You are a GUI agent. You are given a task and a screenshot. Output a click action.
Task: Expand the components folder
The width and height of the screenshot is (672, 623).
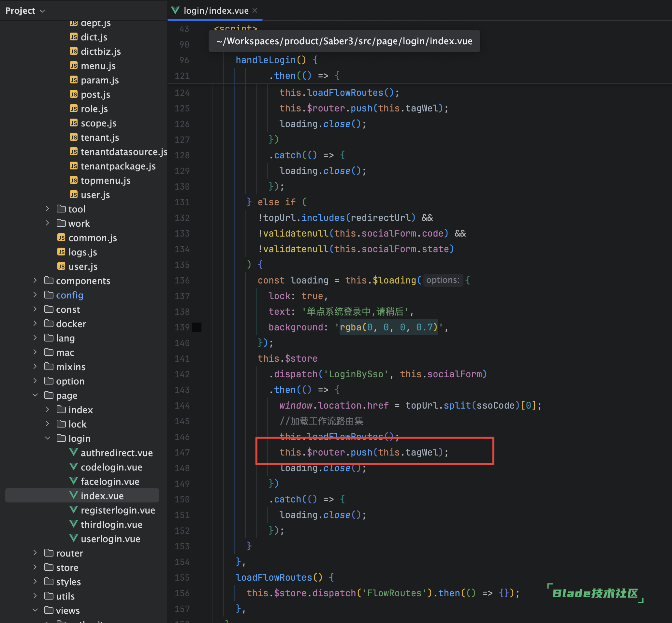click(35, 281)
